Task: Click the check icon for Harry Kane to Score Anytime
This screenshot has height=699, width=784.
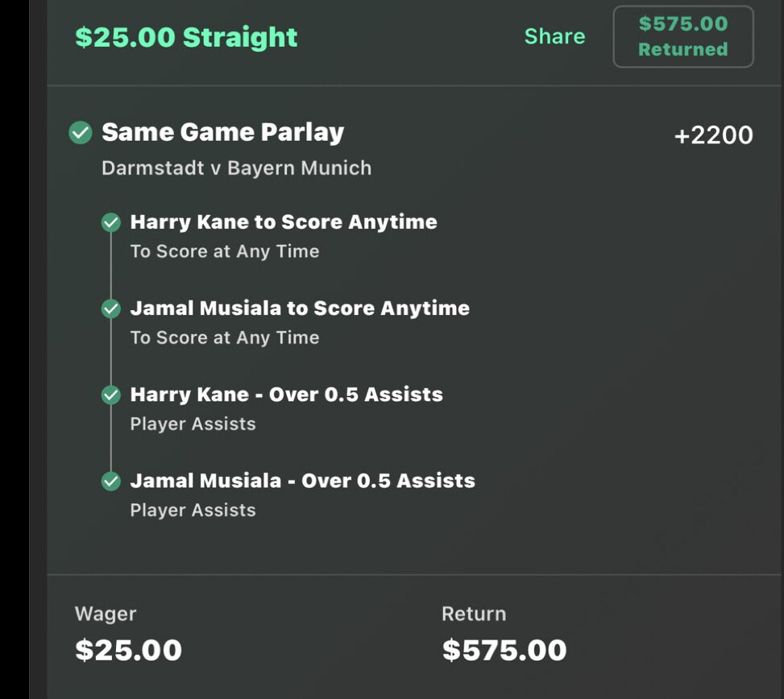Action: 111,223
